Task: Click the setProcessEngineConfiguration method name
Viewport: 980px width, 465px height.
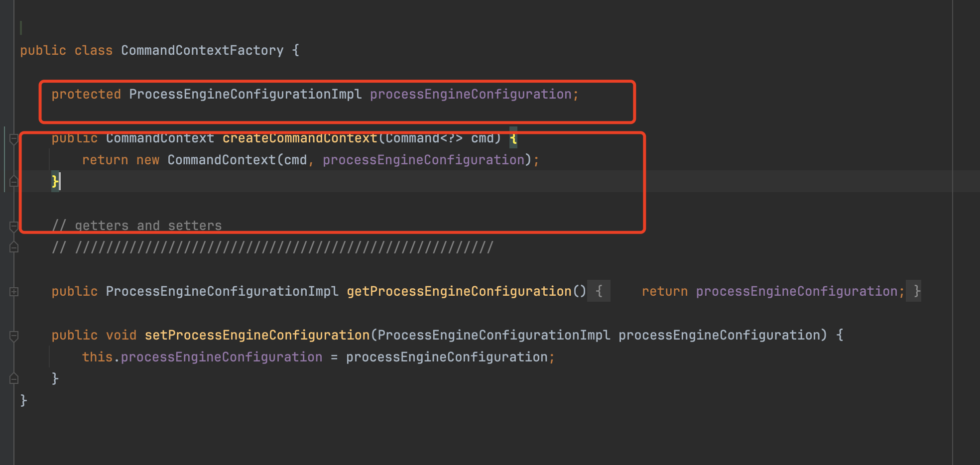Action: (x=257, y=335)
